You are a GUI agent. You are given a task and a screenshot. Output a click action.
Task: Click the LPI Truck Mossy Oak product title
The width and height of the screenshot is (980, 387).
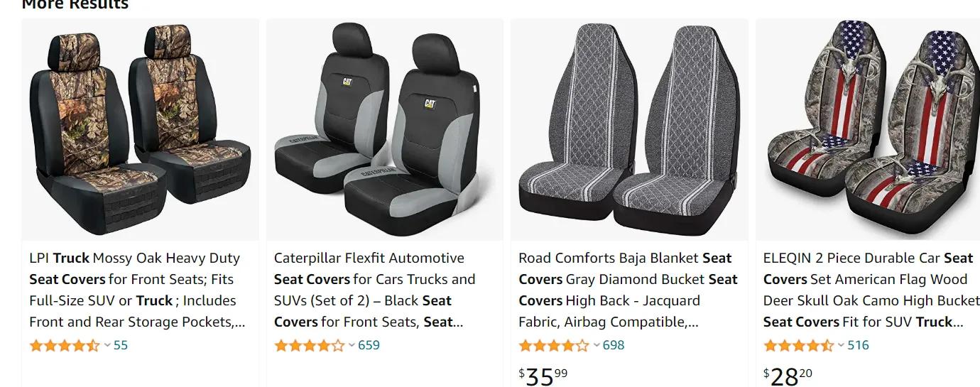(x=137, y=290)
